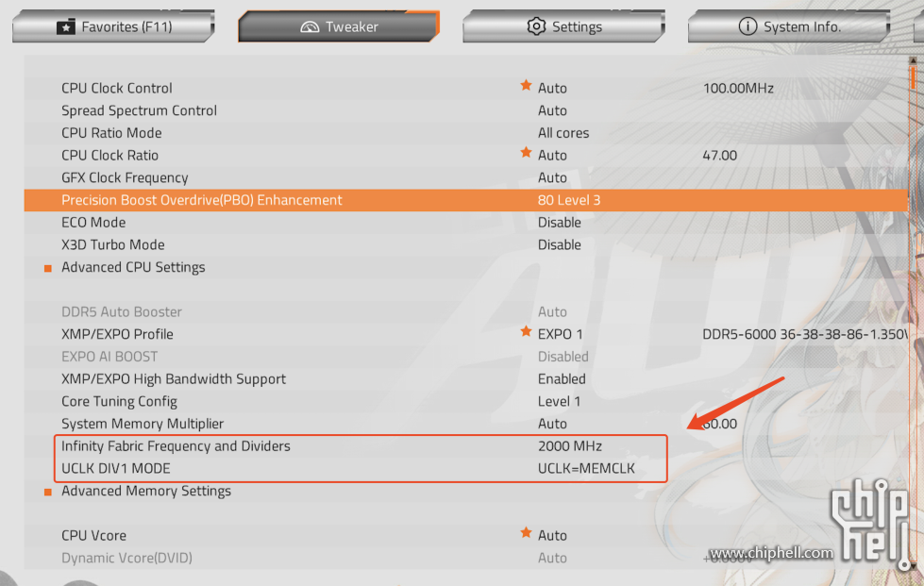Viewport: 924px width, 586px height.
Task: Click the Settings gear icon
Action: 536,26
